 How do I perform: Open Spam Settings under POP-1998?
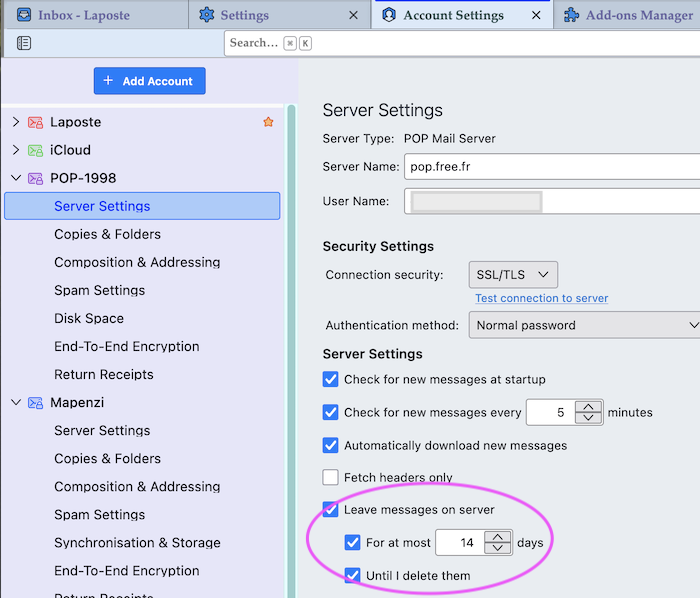click(142, 291)
